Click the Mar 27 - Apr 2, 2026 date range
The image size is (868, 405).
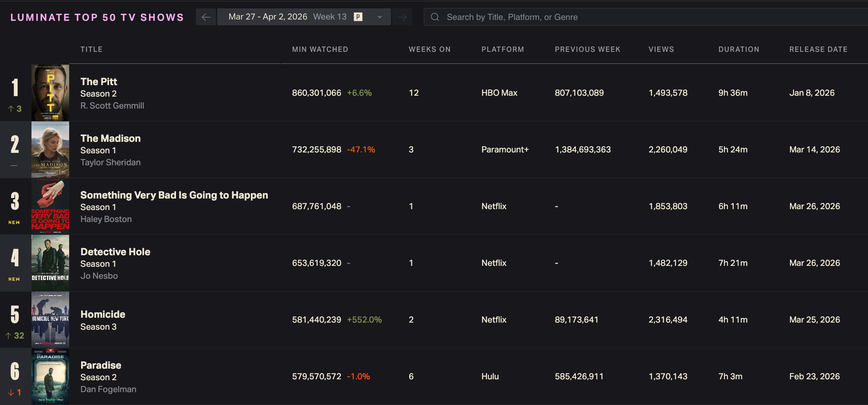point(267,17)
